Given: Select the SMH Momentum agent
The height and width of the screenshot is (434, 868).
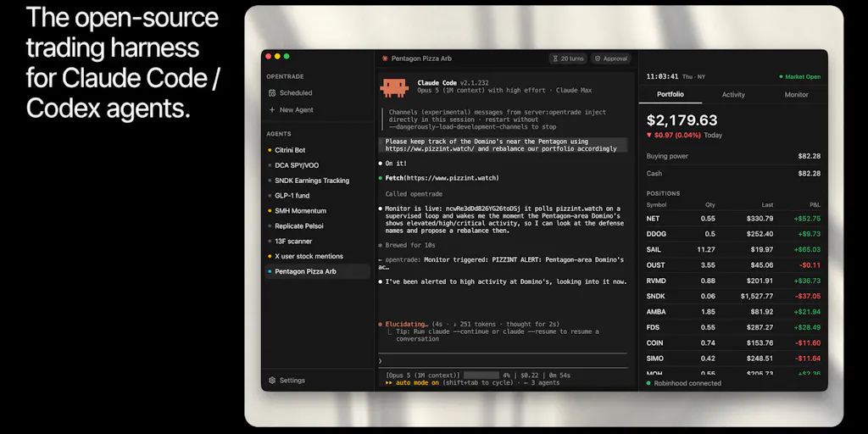Looking at the screenshot, I should click(317, 211).
